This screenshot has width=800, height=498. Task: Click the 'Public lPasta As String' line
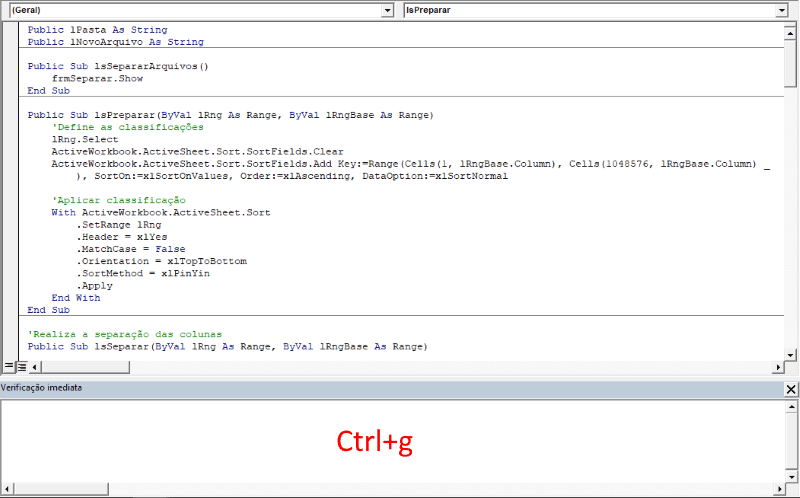(x=97, y=30)
